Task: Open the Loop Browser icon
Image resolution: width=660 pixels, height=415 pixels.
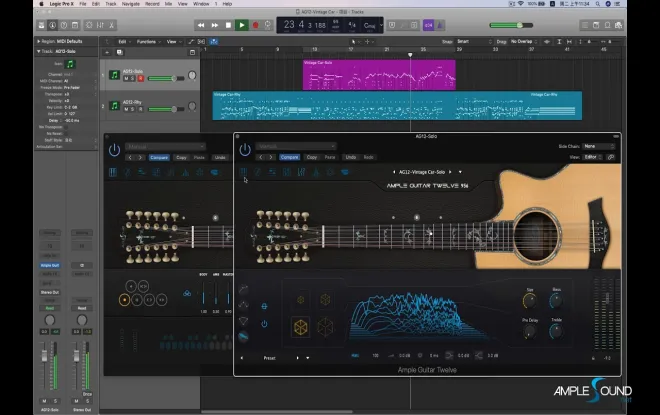Action: [607, 25]
